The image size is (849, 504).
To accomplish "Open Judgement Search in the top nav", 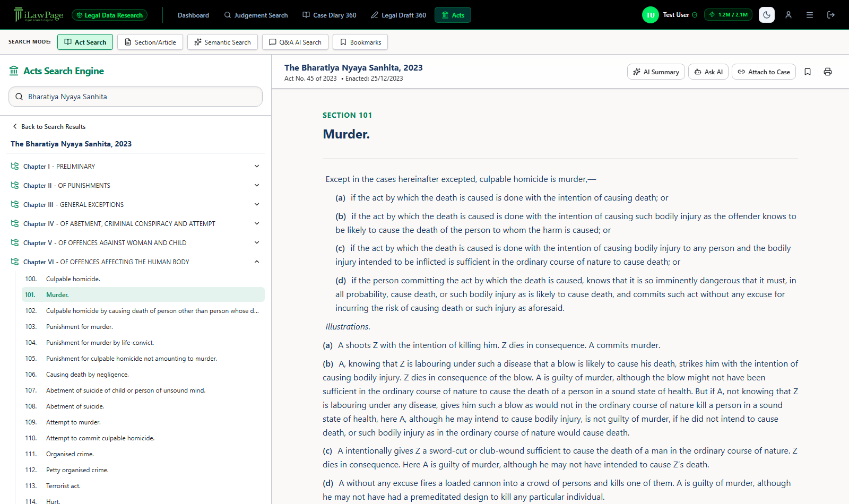I will (256, 15).
